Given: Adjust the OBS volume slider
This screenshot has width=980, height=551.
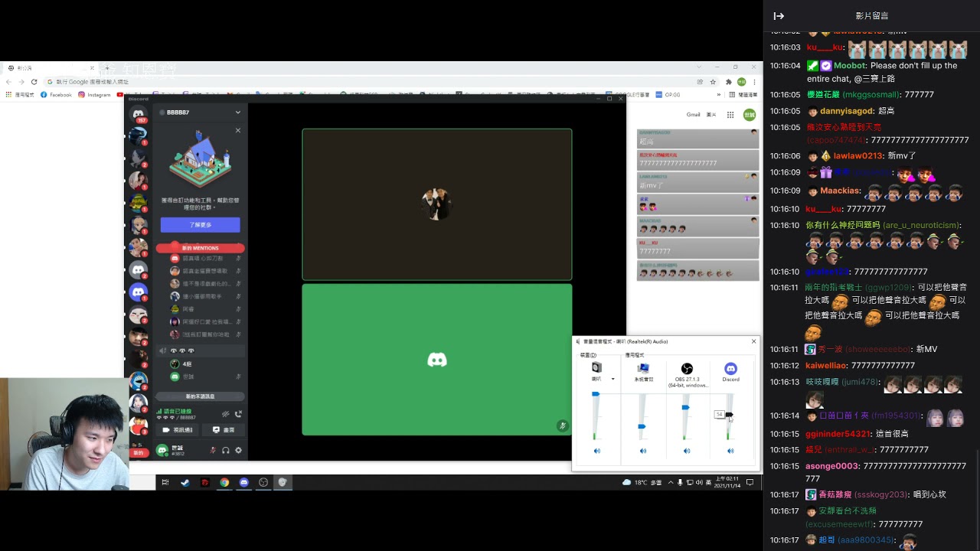Looking at the screenshot, I should pyautogui.click(x=685, y=407).
